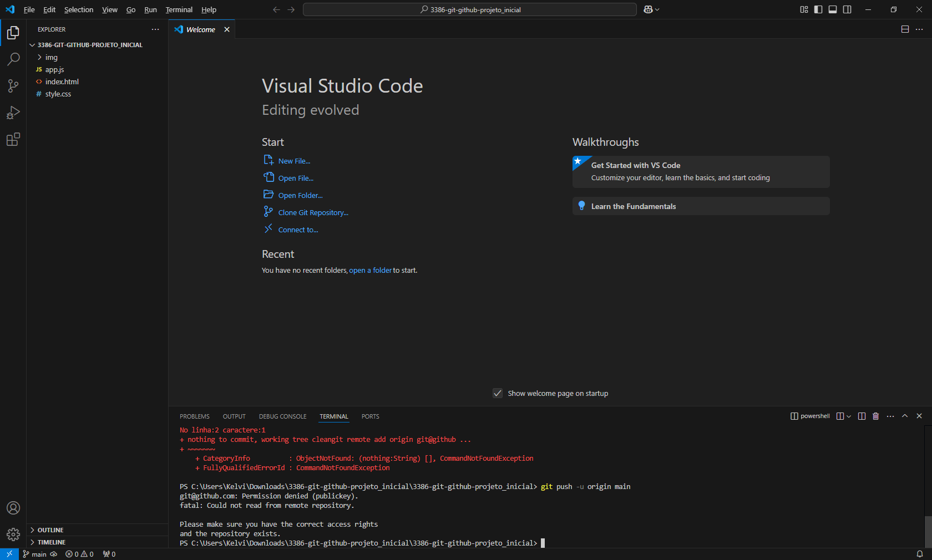Open notifications bell in status bar

coord(919,554)
